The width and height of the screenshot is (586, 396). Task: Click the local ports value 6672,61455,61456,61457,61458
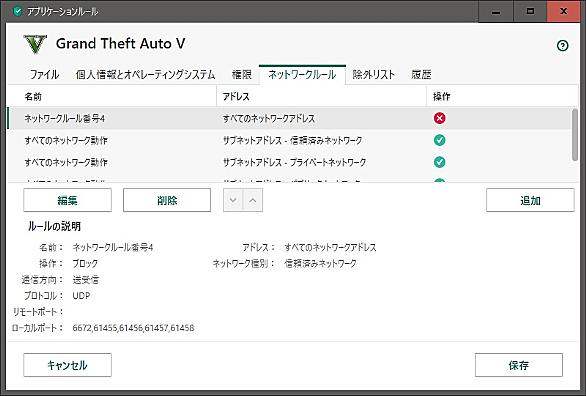133,328
